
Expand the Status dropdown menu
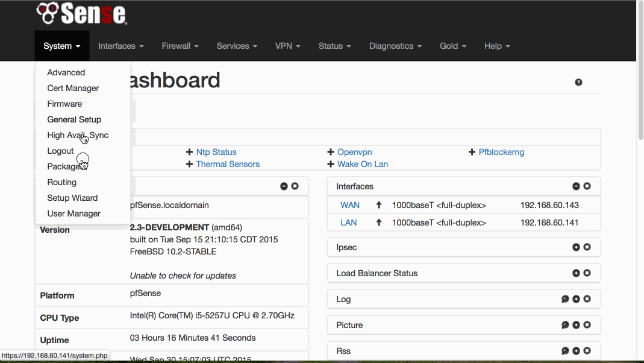pyautogui.click(x=335, y=46)
